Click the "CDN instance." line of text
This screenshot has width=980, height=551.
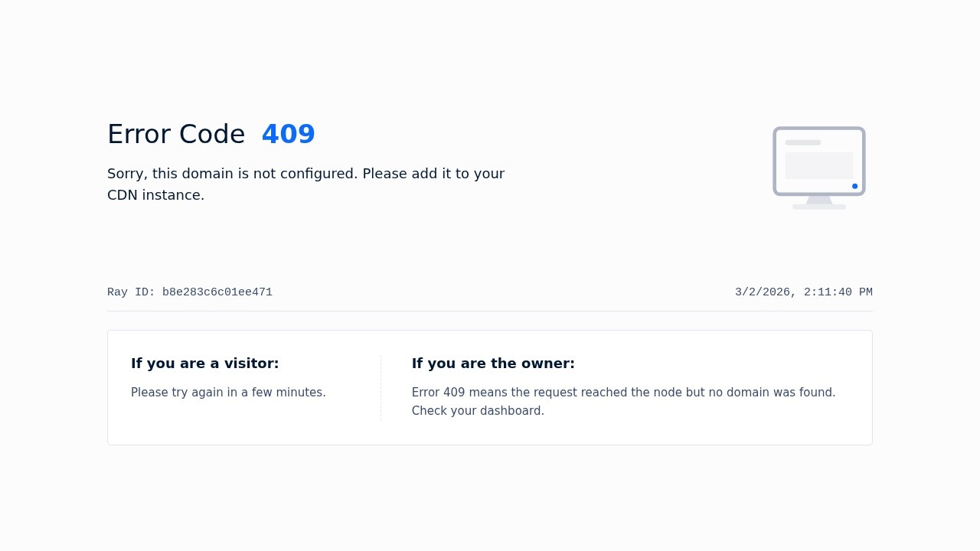click(x=156, y=195)
